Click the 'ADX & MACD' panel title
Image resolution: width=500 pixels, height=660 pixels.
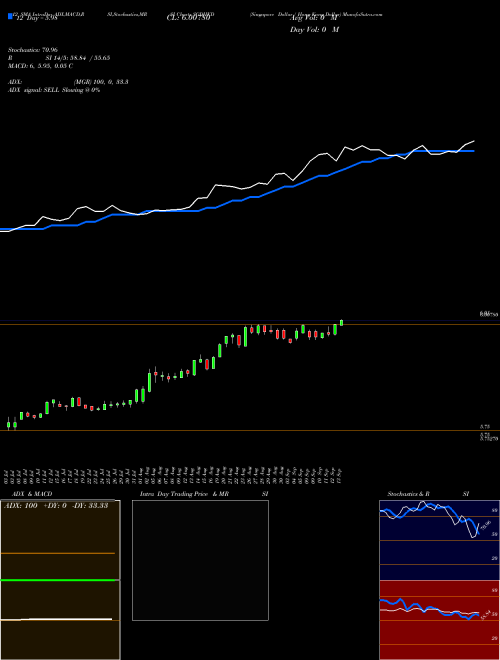[32, 494]
